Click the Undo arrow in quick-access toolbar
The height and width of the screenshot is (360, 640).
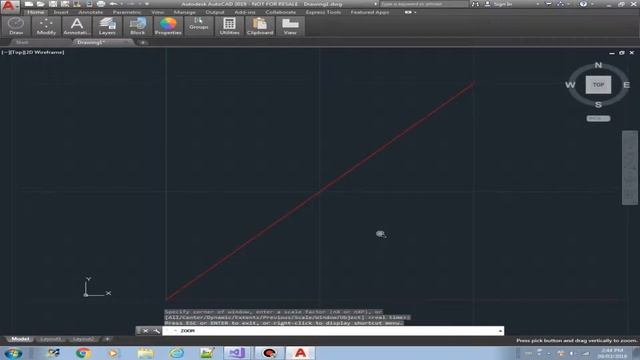[113, 4]
